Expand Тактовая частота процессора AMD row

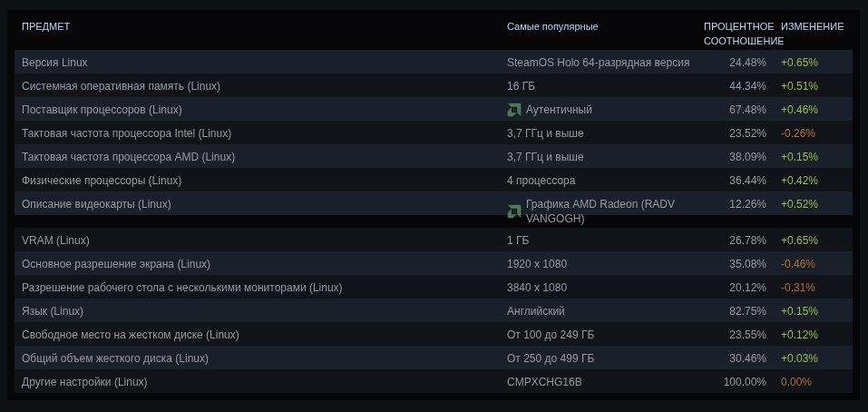pos(125,157)
